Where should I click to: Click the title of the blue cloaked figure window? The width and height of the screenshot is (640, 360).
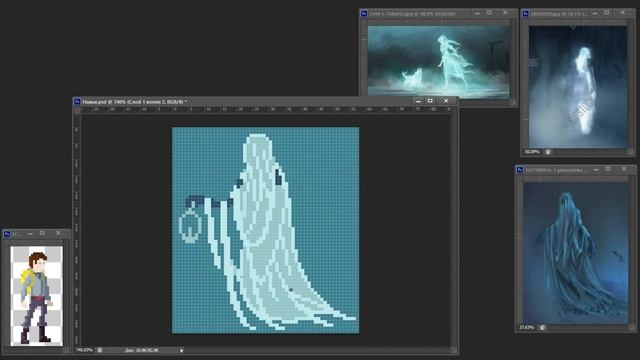557,170
